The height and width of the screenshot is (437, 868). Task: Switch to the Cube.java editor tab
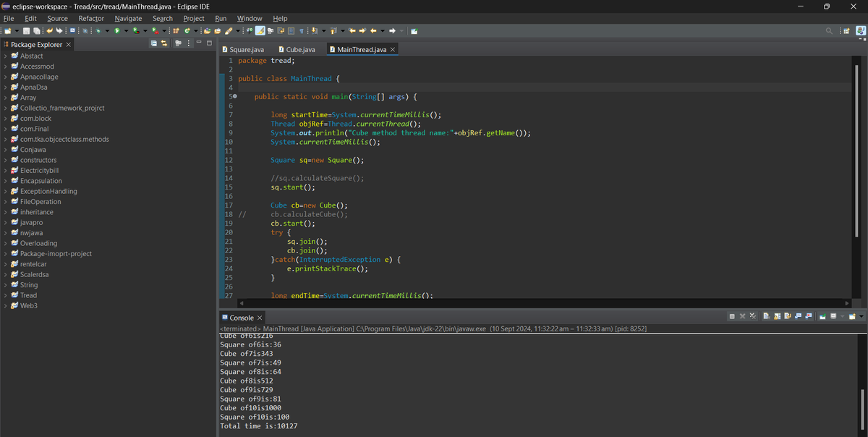tap(300, 49)
